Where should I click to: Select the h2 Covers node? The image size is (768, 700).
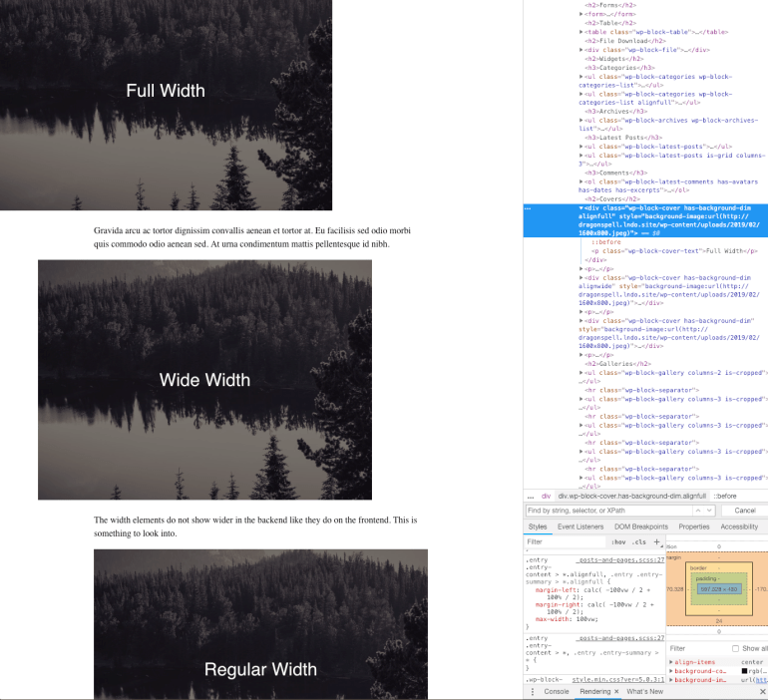612,199
